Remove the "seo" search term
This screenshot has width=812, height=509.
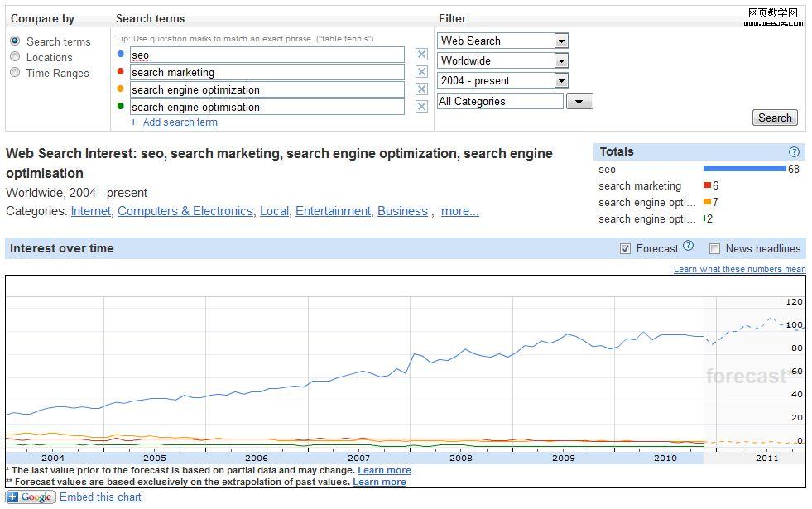click(421, 55)
